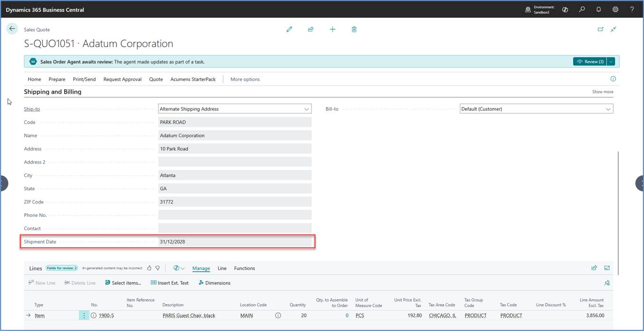
Task: Click the pin icon in the Lines toolbar
Action: click(x=607, y=283)
